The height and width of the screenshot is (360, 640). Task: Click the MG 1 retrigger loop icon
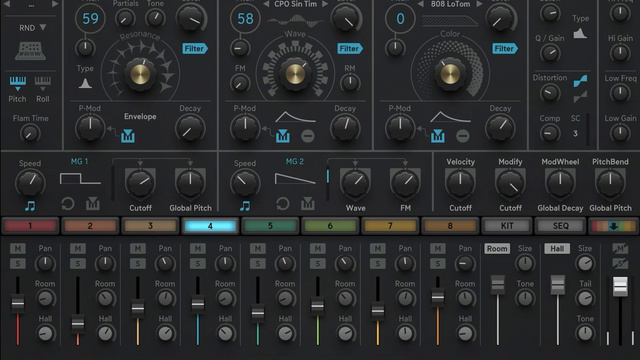pyautogui.click(x=68, y=204)
